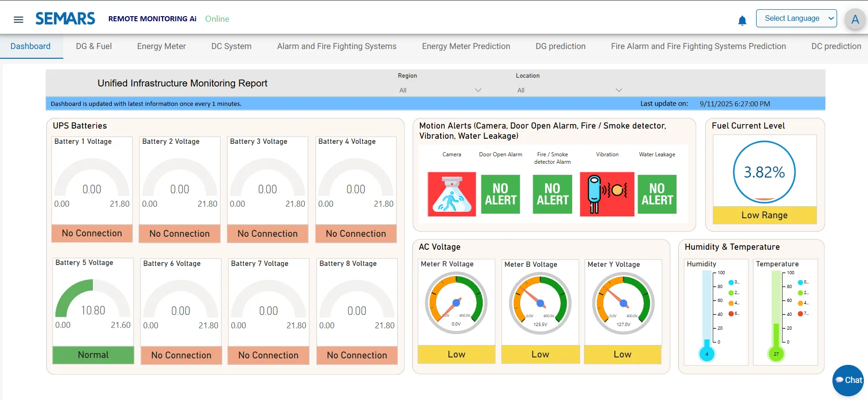This screenshot has height=400, width=868.
Task: Switch to the DG & Fuel tab
Action: tap(94, 46)
